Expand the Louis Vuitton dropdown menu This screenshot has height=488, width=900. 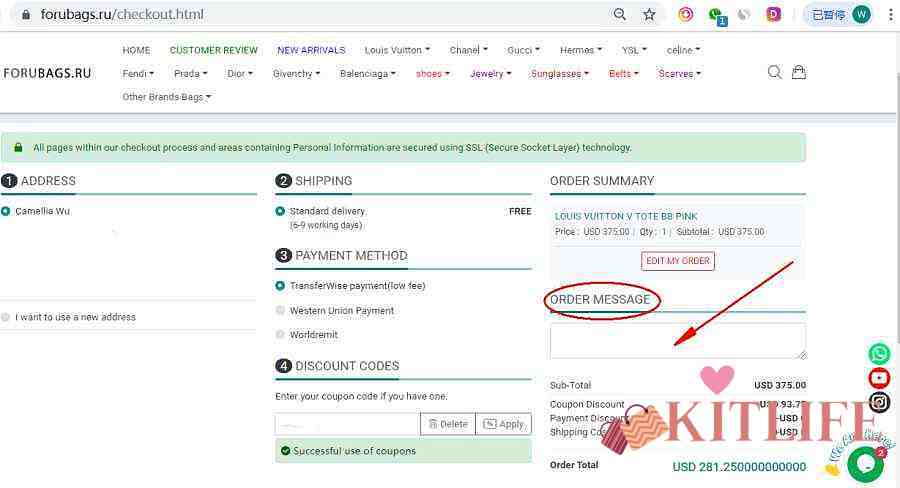(397, 51)
